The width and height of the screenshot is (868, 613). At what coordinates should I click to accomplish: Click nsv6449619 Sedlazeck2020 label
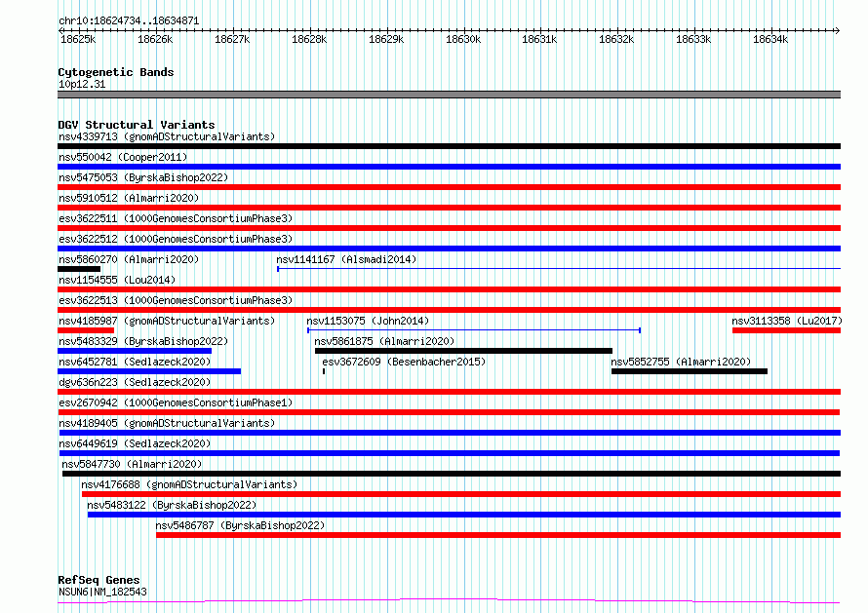[x=135, y=443]
